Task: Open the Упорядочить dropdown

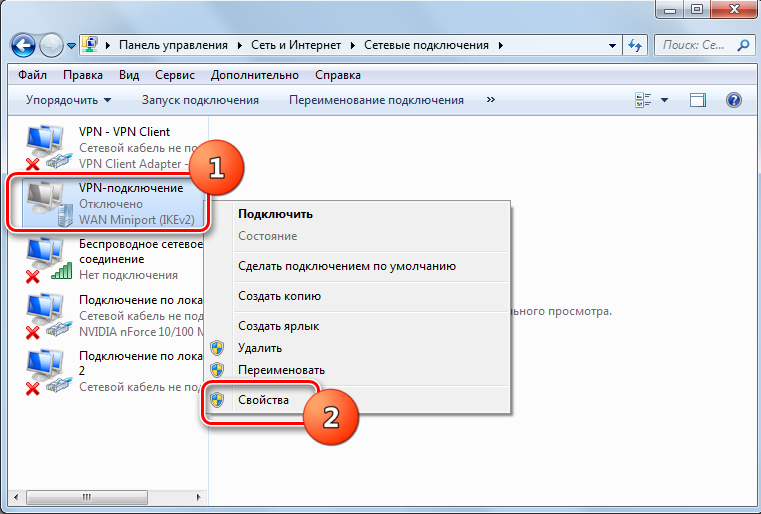Action: (68, 100)
